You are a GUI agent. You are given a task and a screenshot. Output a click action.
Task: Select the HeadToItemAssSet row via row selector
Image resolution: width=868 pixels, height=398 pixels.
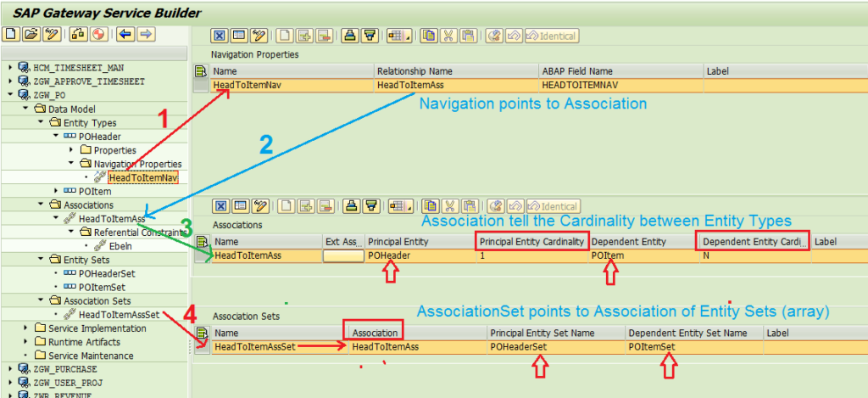click(202, 347)
